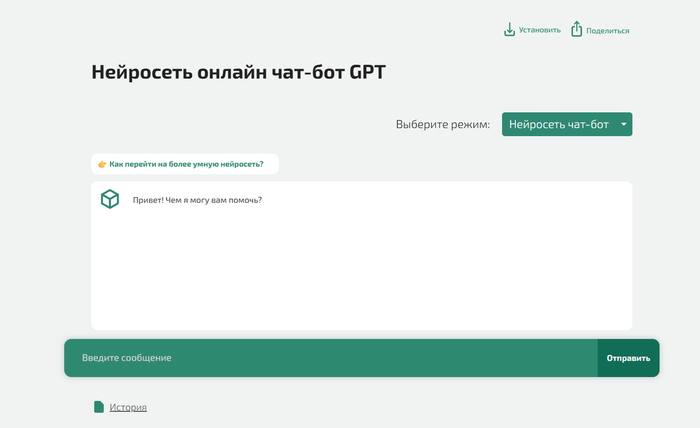Image resolution: width=700 pixels, height=428 pixels.
Task: Click the dropdown arrow in mode selector
Action: pos(624,125)
